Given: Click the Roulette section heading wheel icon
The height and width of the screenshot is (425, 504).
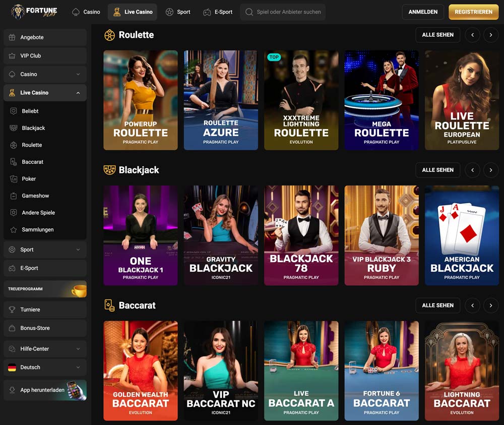Looking at the screenshot, I should pos(109,35).
